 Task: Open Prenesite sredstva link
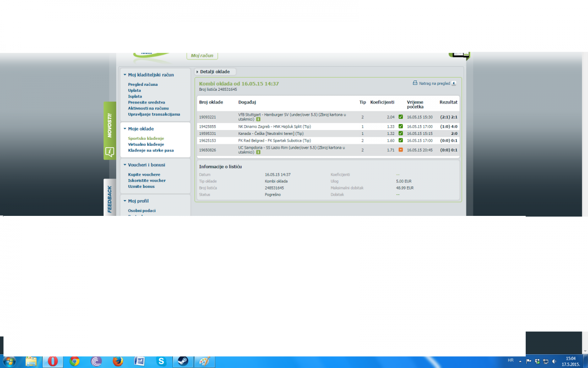click(x=147, y=102)
